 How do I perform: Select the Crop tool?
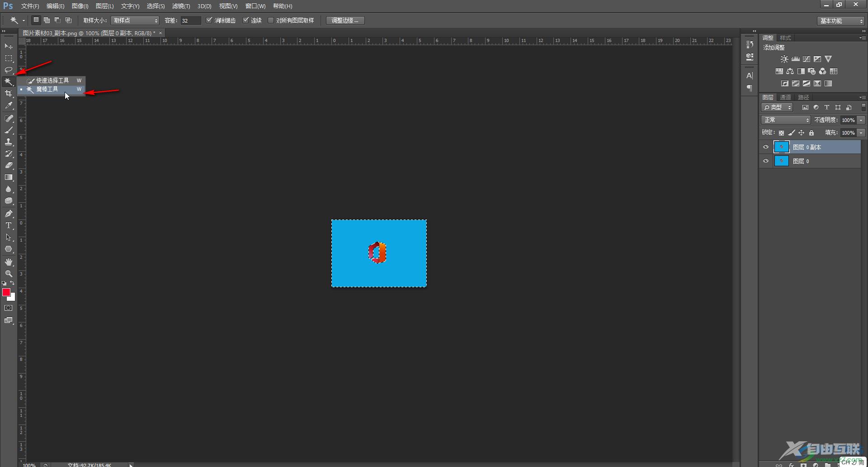pyautogui.click(x=9, y=93)
